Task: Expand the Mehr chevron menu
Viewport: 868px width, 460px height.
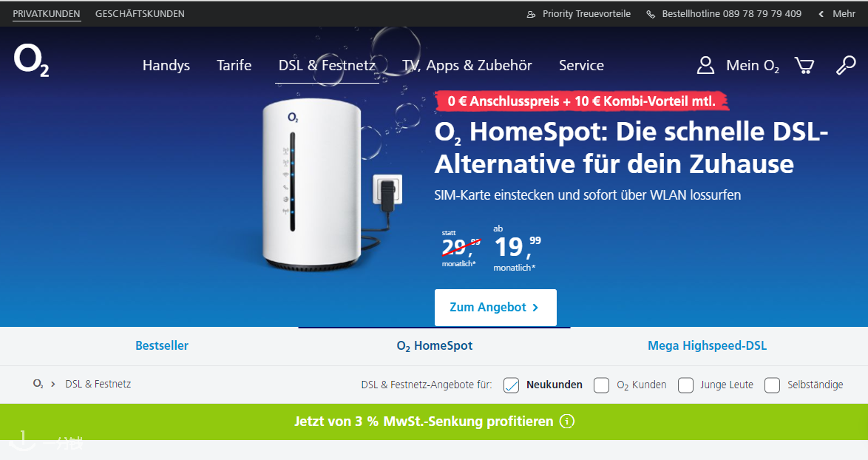Action: [821, 14]
